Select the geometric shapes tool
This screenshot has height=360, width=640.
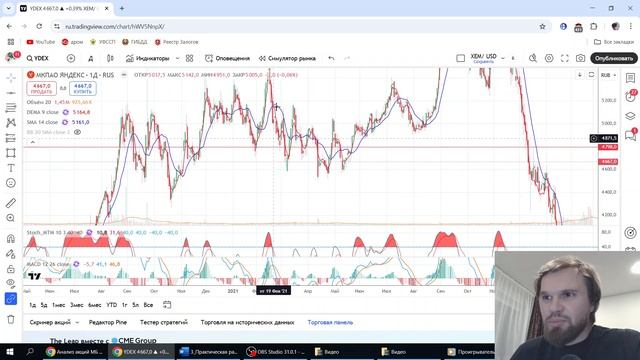(x=11, y=153)
